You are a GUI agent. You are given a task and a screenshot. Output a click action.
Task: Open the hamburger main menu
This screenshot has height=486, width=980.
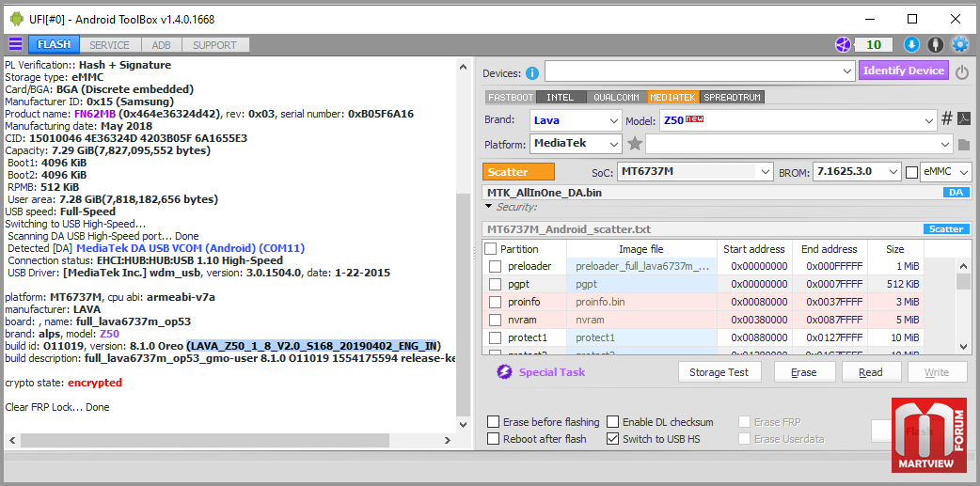[15, 44]
